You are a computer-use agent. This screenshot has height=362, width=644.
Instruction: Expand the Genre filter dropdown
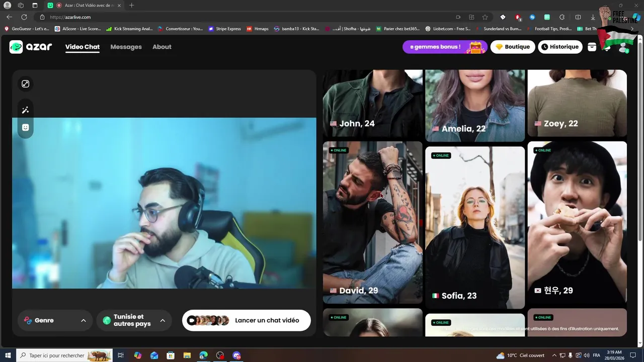pyautogui.click(x=55, y=320)
